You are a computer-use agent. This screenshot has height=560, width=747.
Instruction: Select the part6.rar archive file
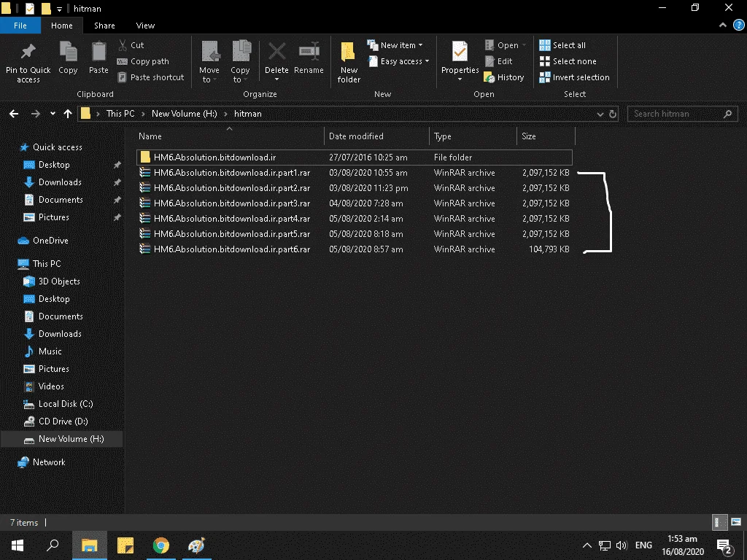[354, 249]
